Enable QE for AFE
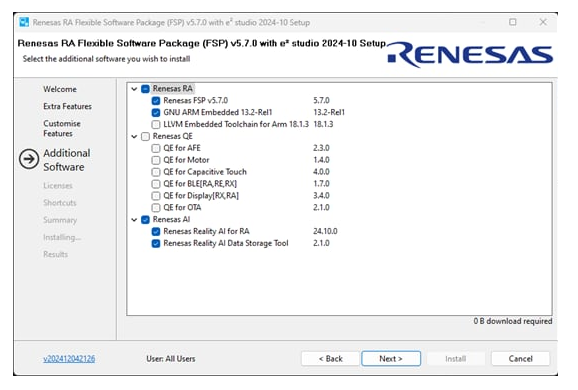The width and height of the screenshot is (578, 390). point(156,148)
